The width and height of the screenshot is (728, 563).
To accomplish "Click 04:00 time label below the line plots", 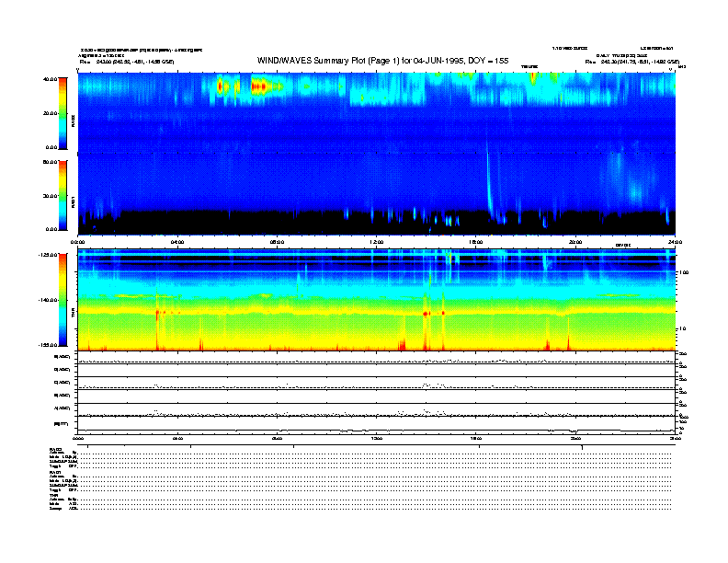I will coord(177,438).
